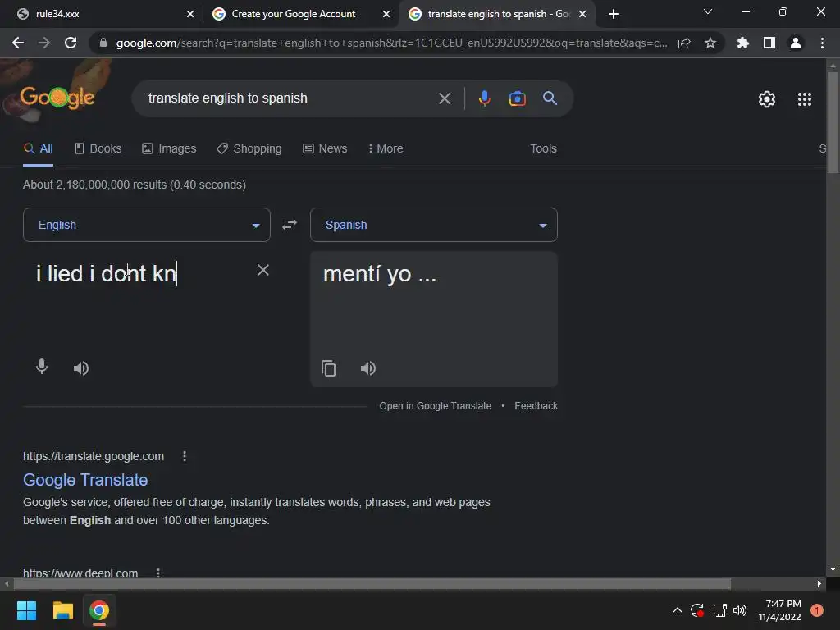840x630 pixels.
Task: Open the search Tools button
Action: [x=543, y=148]
